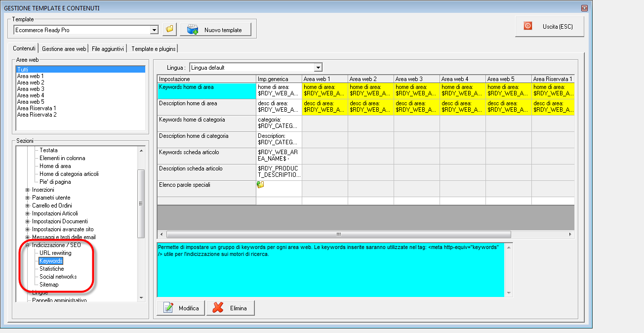The width and height of the screenshot is (644, 333).
Task: Click the folder icon beside Template dropdown
Action: (169, 30)
